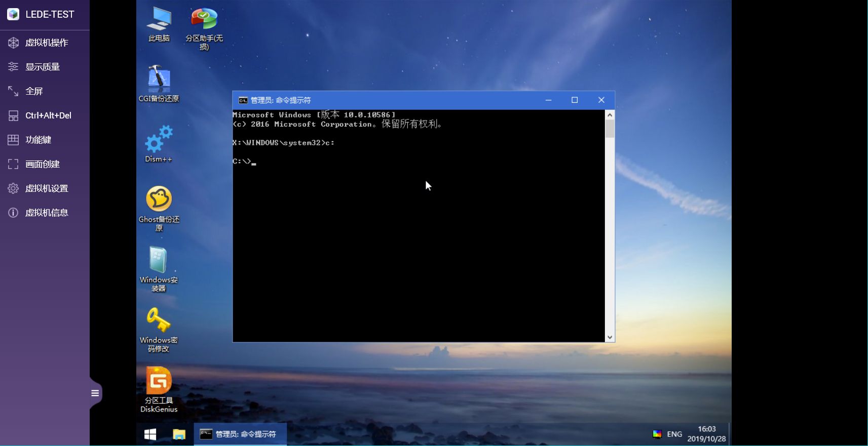
Task: Open 虚拟机操作 in sidebar
Action: pos(45,43)
